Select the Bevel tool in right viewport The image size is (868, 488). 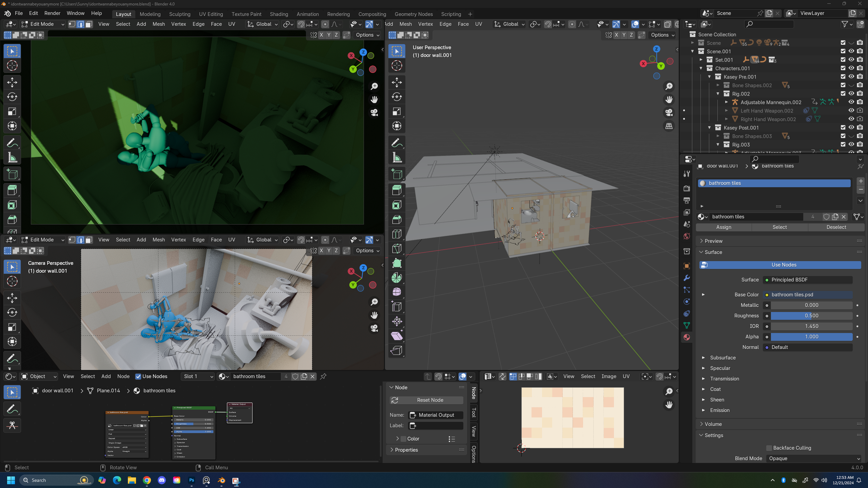[x=397, y=219]
